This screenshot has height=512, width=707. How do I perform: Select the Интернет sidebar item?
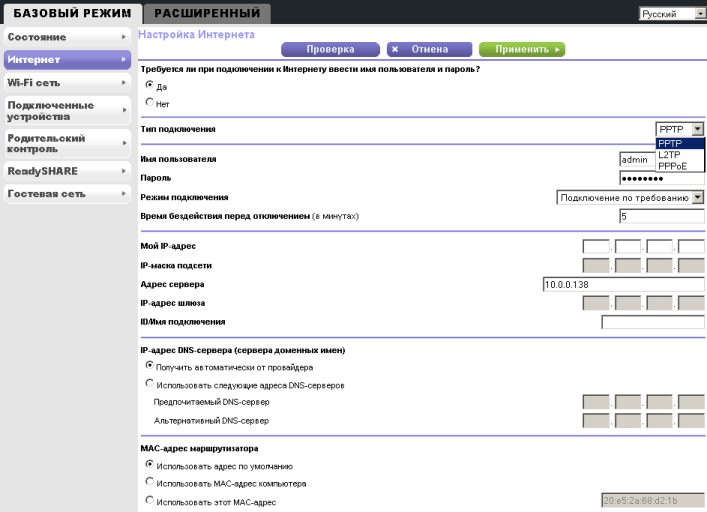pos(67,59)
